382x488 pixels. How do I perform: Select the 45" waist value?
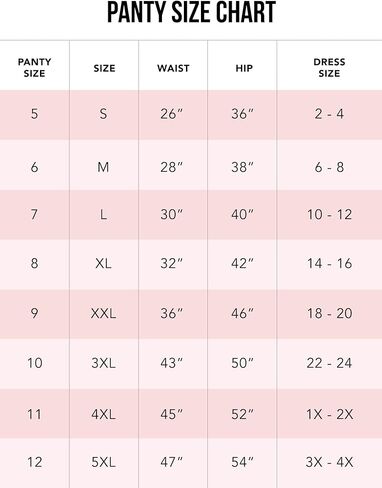point(171,414)
